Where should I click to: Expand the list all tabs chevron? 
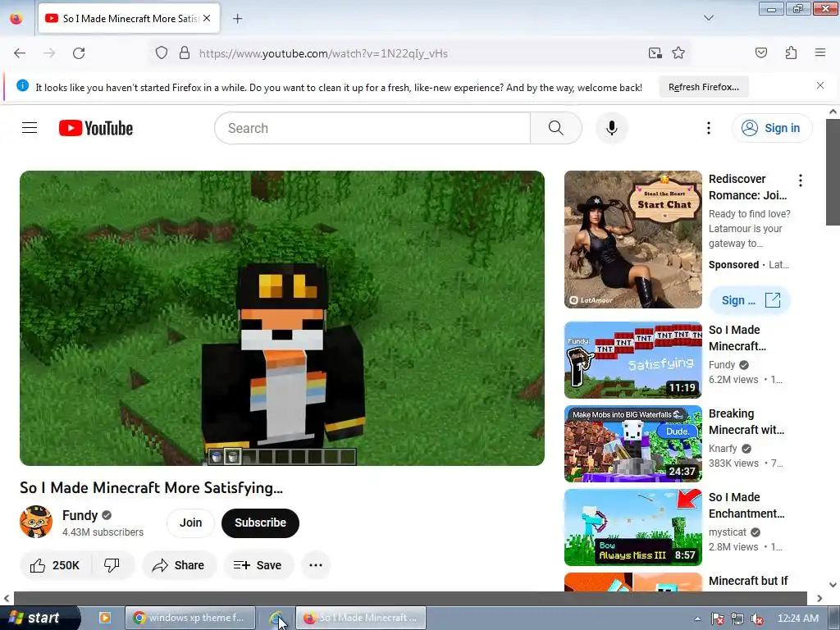[x=708, y=18]
